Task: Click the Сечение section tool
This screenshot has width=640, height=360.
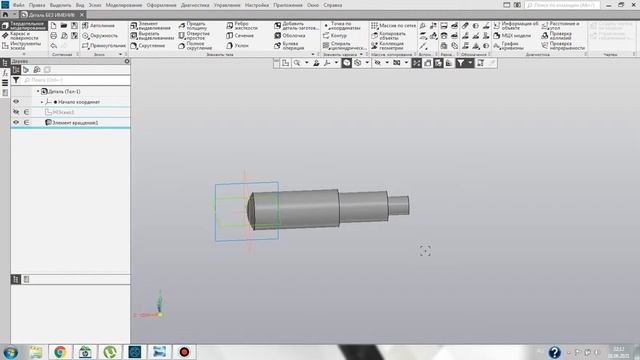Action: click(240, 36)
